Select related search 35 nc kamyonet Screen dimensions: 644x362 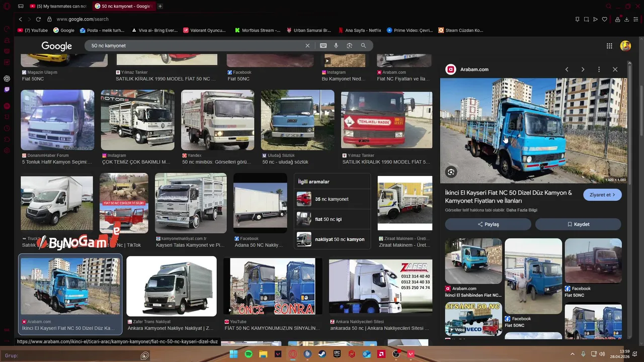point(332,199)
